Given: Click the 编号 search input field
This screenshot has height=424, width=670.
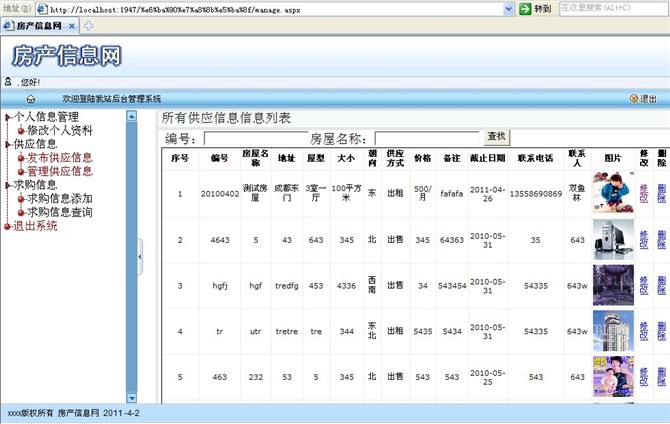Looking at the screenshot, I should pos(256,139).
